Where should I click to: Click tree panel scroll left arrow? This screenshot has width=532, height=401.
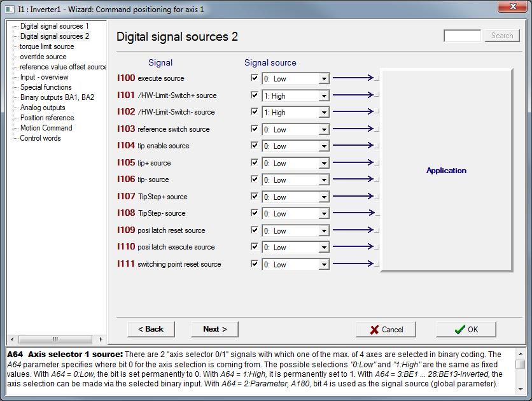click(x=12, y=339)
